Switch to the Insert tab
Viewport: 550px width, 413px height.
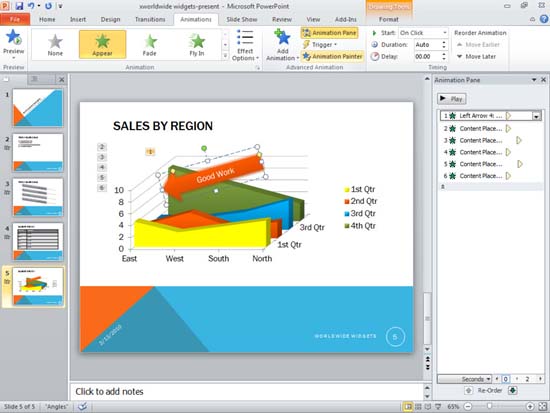point(78,19)
